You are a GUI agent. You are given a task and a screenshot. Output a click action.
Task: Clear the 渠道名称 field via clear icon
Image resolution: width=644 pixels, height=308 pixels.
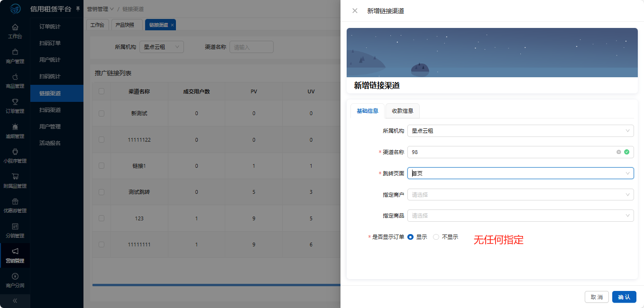coord(618,152)
